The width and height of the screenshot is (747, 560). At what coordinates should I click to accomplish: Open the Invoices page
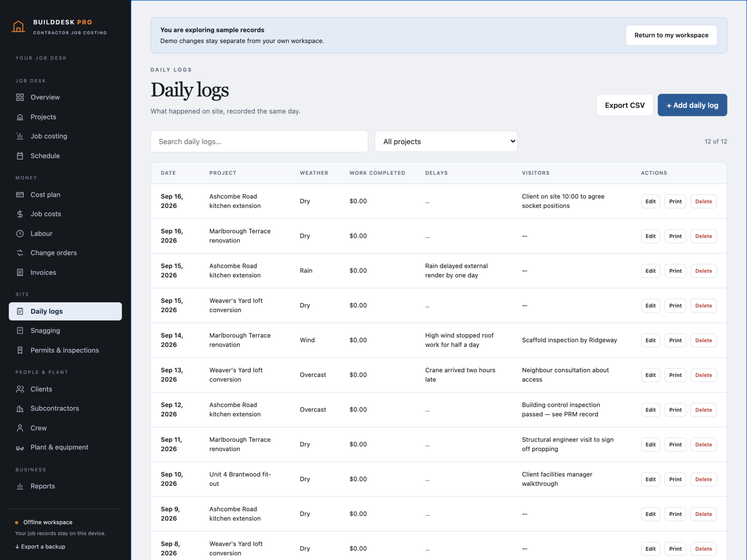[65, 272]
